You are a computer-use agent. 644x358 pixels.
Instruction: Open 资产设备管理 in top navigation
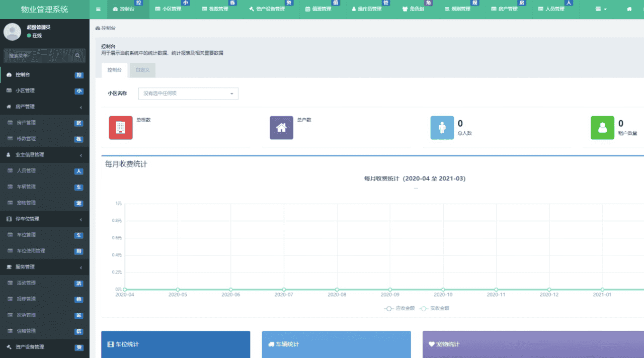267,9
